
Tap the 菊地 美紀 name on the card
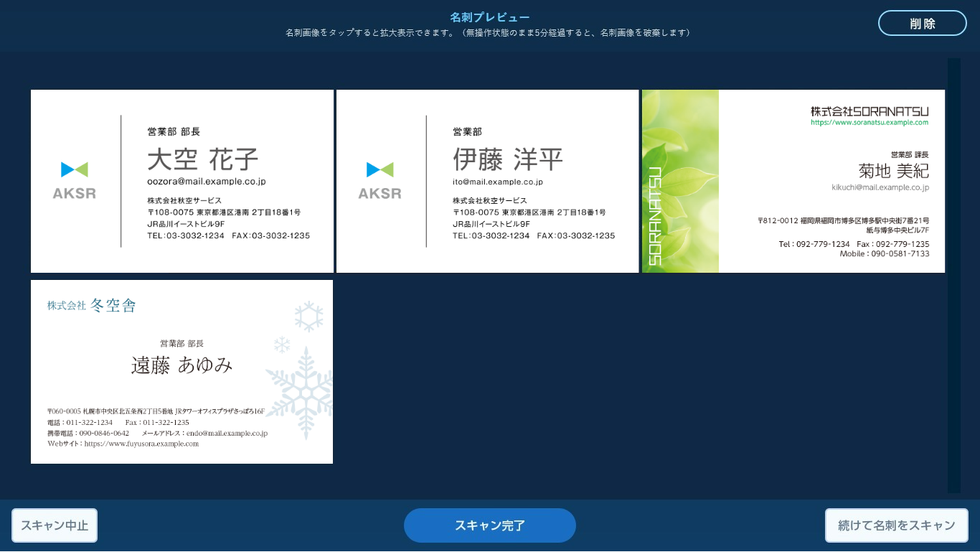click(893, 171)
